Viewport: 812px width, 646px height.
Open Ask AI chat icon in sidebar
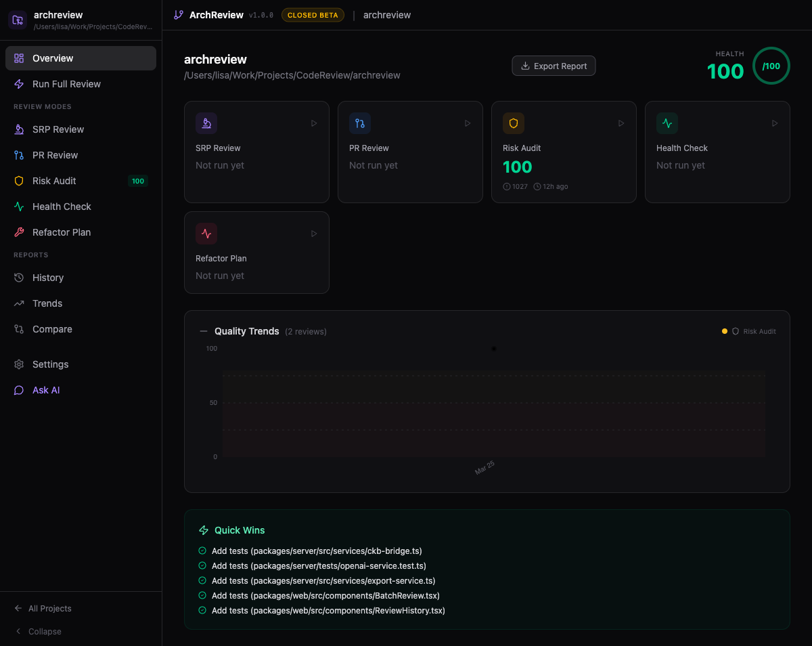pos(18,390)
